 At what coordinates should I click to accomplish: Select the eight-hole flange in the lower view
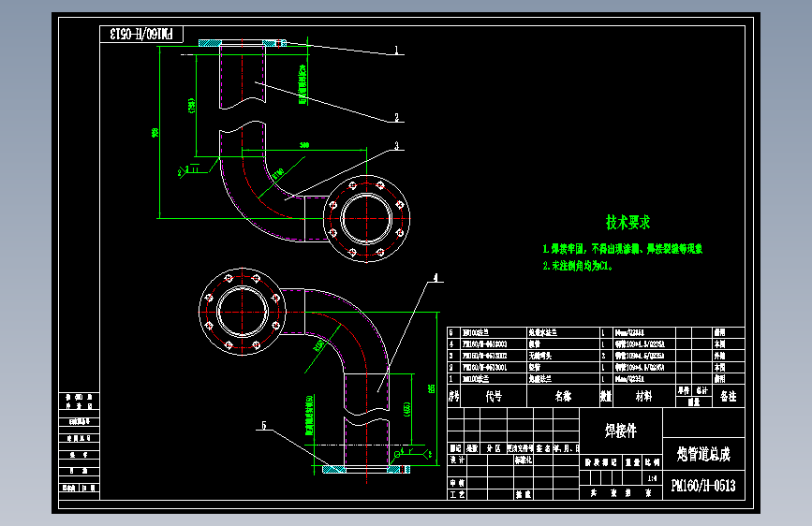click(243, 312)
